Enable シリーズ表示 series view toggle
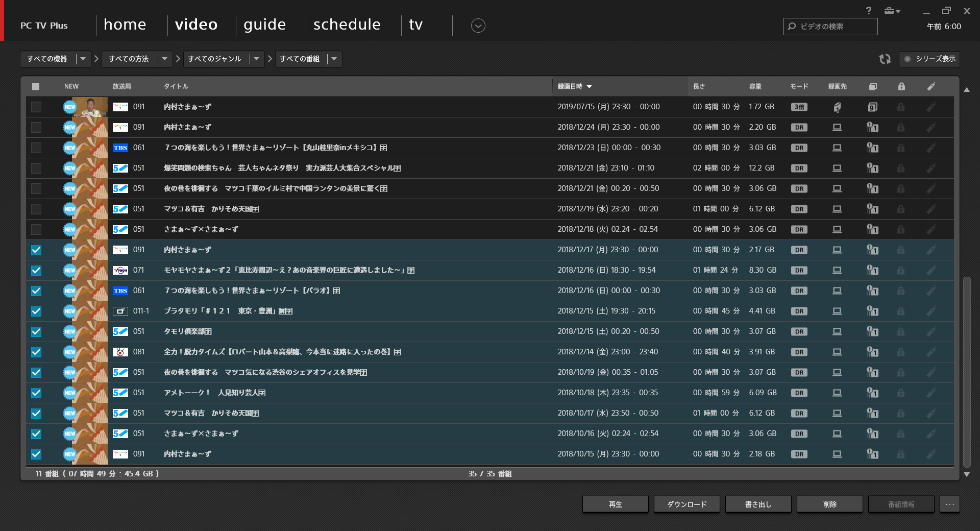The height and width of the screenshot is (531, 980). tap(929, 59)
